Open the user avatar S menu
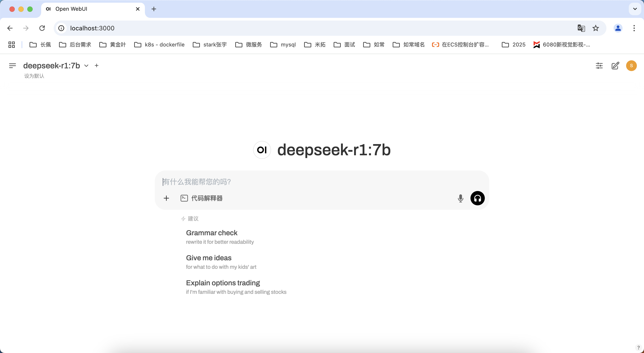644x353 pixels. (x=631, y=66)
